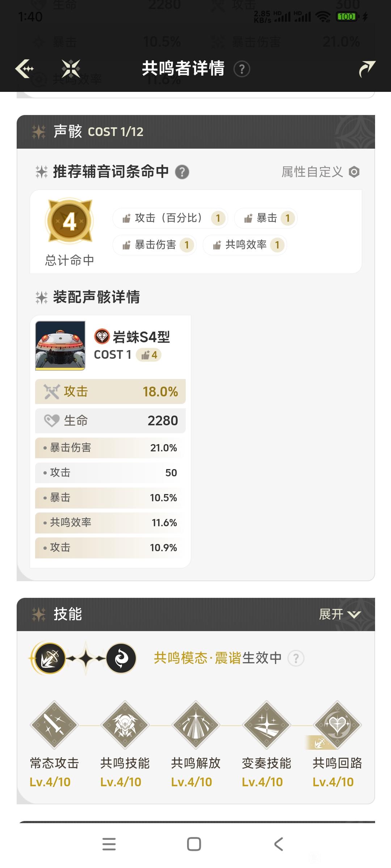Tap the 暴击伤害 hit tag
The image size is (391, 868).
click(155, 245)
